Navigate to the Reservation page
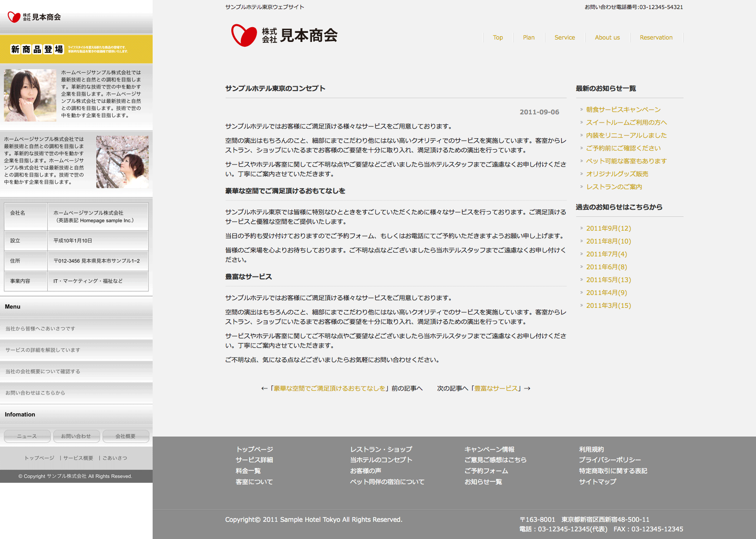This screenshot has height=539, width=756. (x=656, y=38)
